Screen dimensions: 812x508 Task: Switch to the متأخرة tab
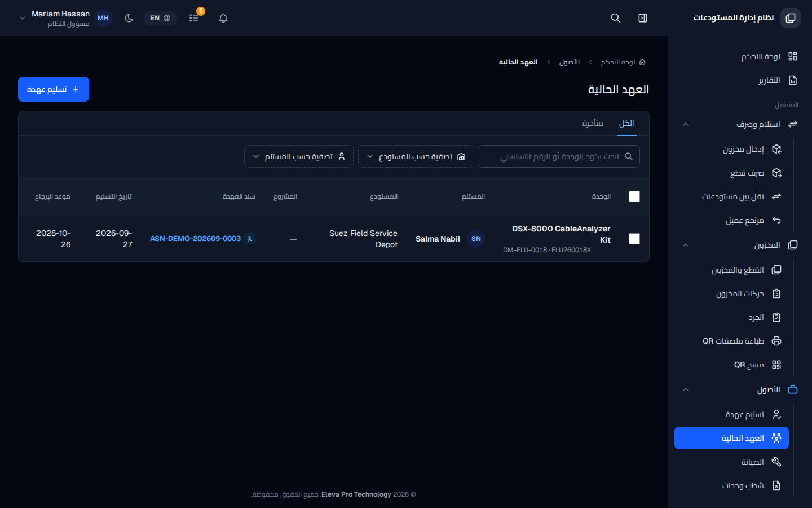pyautogui.click(x=593, y=124)
